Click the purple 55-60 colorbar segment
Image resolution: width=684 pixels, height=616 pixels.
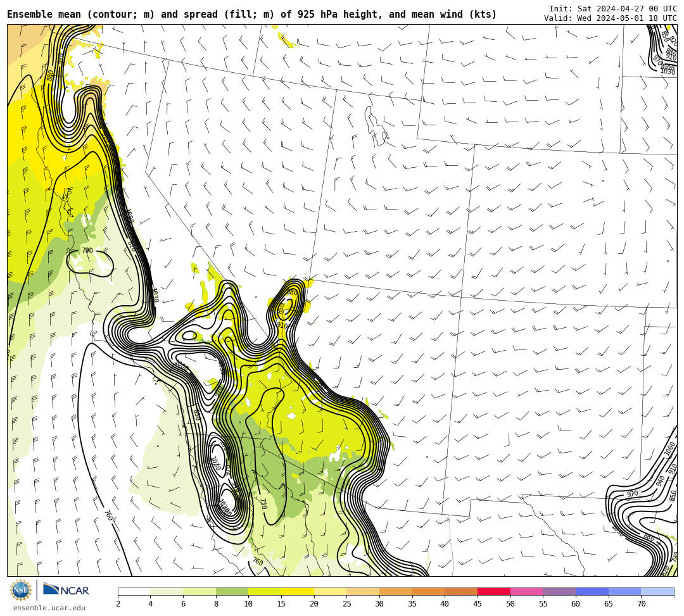tap(559, 591)
